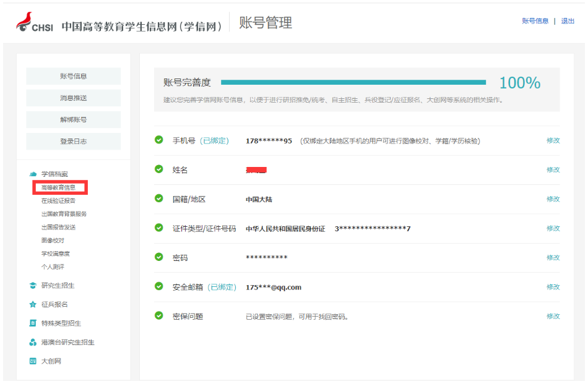Click green check icon beside 密保问题

click(x=159, y=316)
